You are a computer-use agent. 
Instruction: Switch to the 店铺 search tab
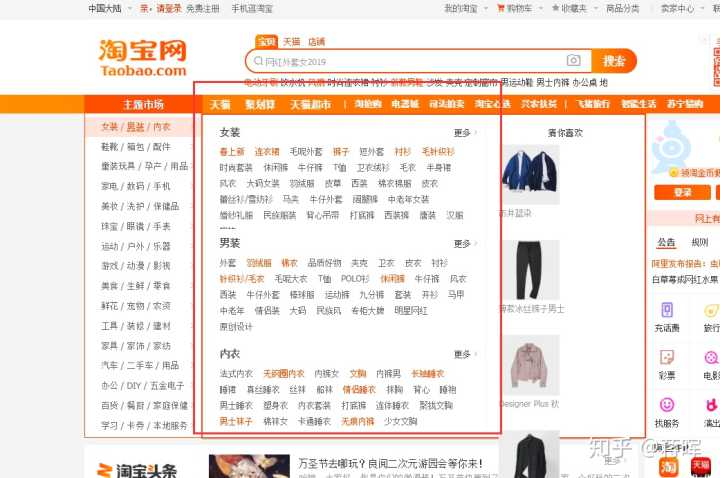point(316,42)
